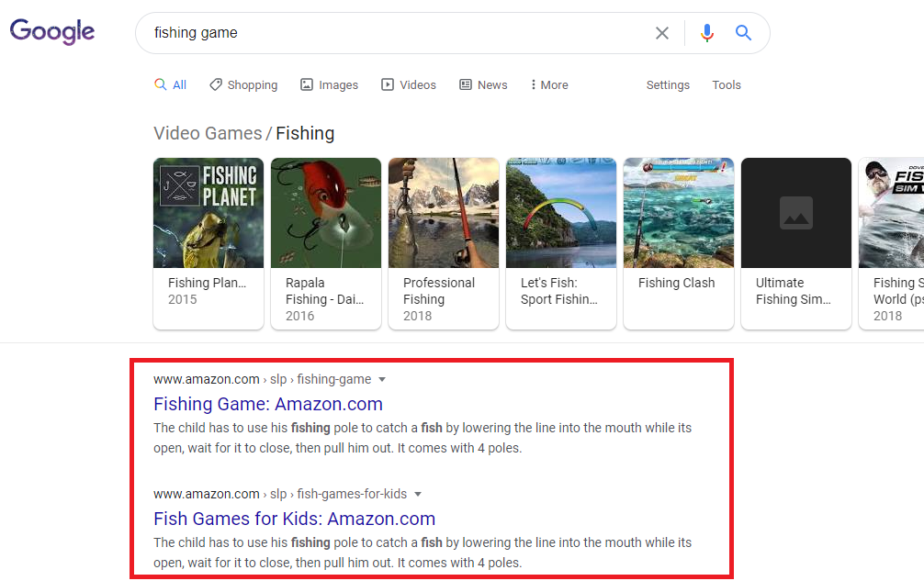
Task: Click the www.amazon.com › slp › fishing-game URL
Action: [x=263, y=379]
